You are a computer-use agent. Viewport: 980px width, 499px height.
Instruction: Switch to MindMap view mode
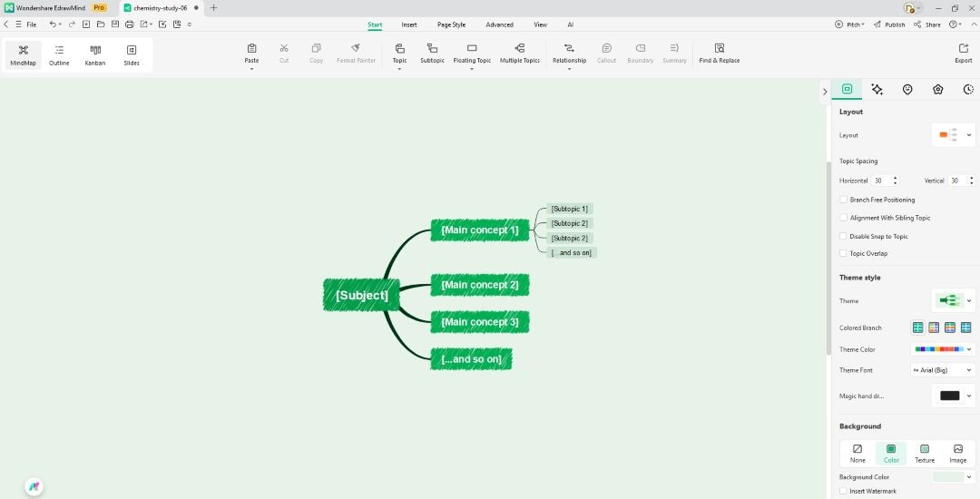(23, 55)
